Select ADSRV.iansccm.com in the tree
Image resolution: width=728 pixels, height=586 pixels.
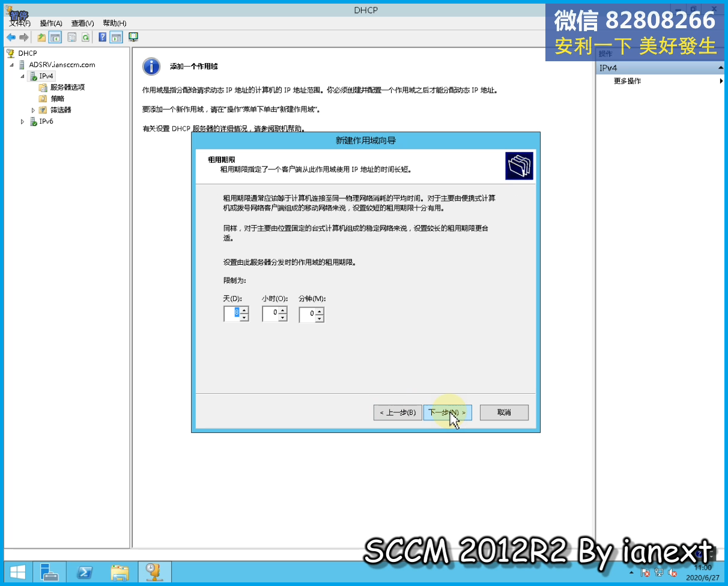pyautogui.click(x=62, y=65)
